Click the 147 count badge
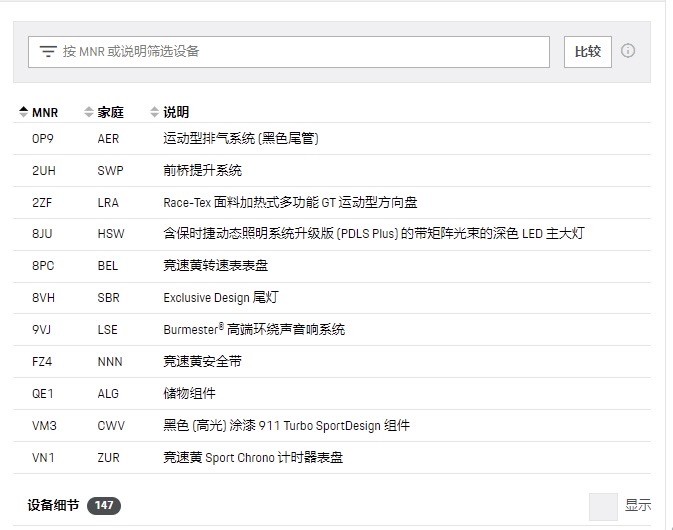 coord(104,505)
